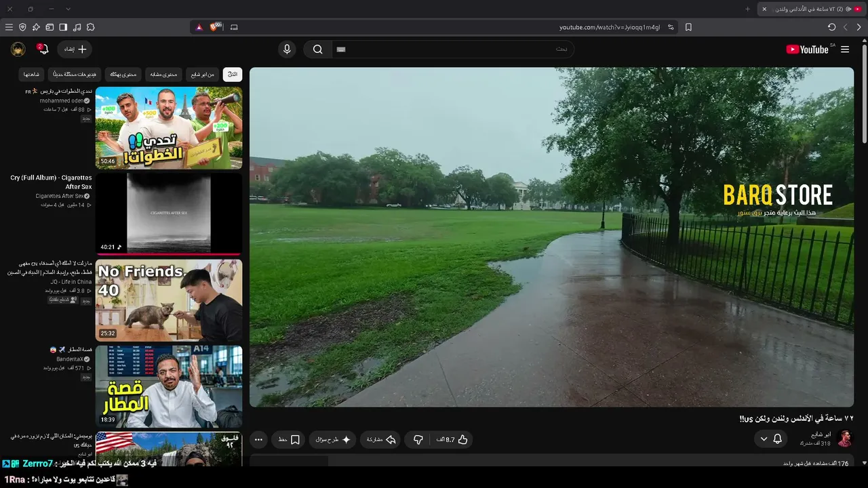Click the YouTube search box
This screenshot has width=868, height=488.
(x=453, y=49)
